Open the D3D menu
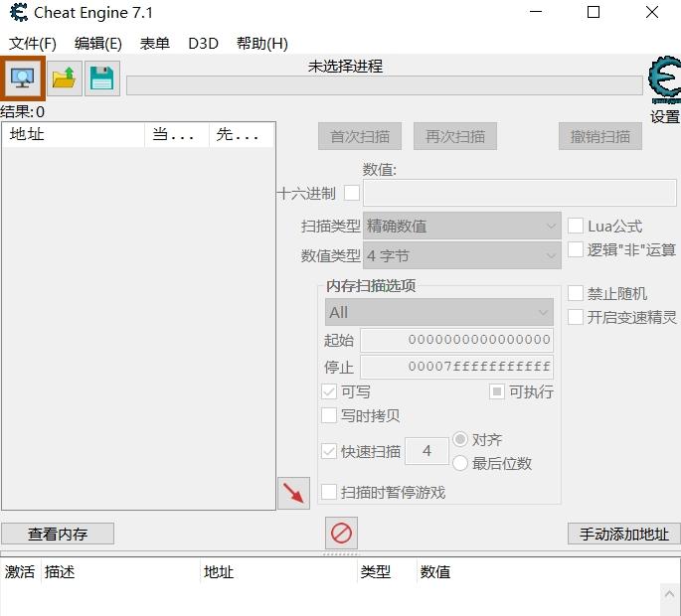681x616 pixels. tap(203, 44)
